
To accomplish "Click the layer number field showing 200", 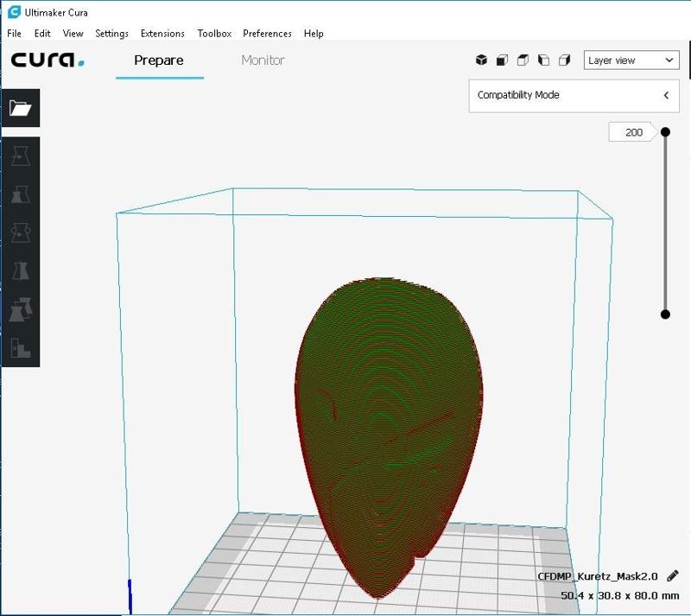I will (x=633, y=132).
